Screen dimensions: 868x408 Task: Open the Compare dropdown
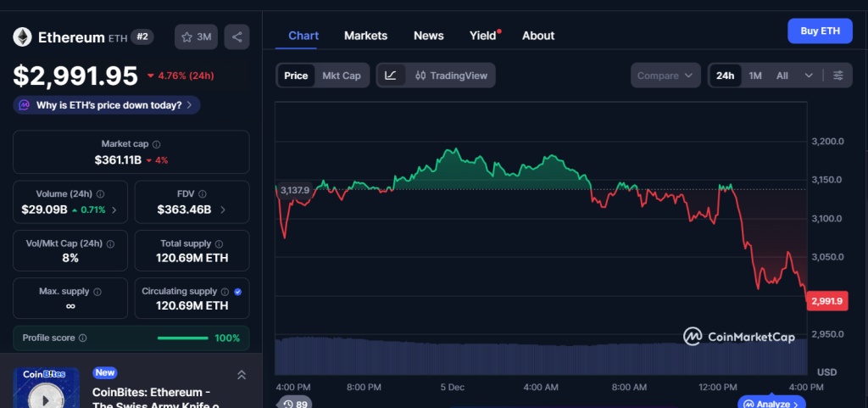pyautogui.click(x=665, y=75)
